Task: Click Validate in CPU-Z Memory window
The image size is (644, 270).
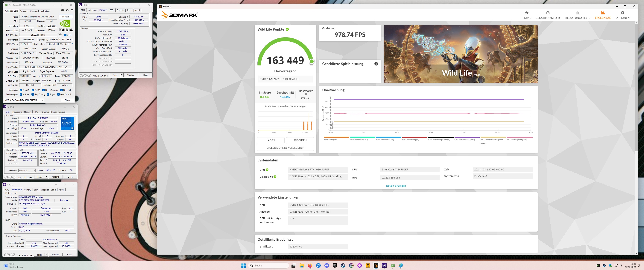Action: tap(131, 75)
